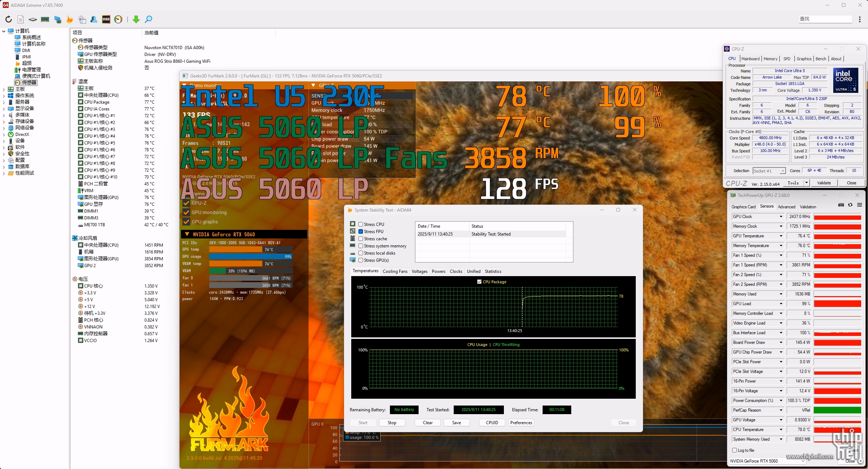Open the report page icon in AIDA64 toolbar
Viewport: 868px width, 469px height.
(21, 19)
